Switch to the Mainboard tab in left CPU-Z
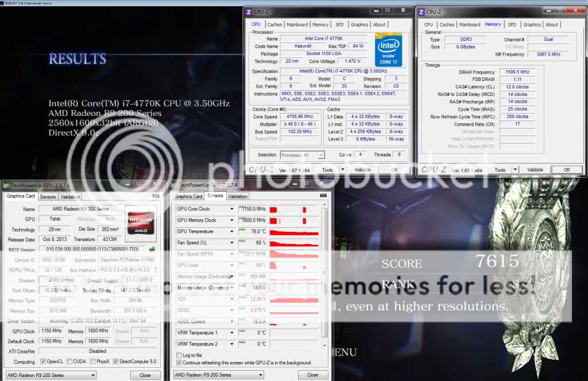The image size is (588, 381). click(297, 25)
